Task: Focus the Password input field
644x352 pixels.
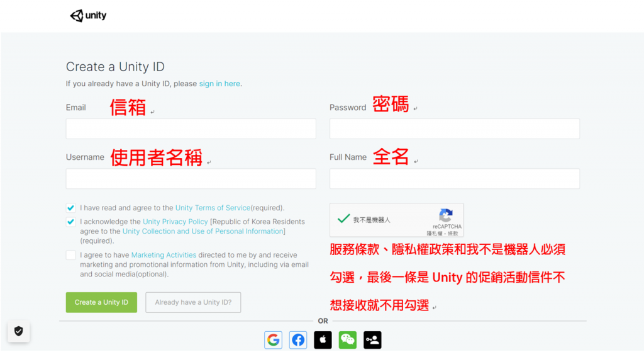Action: click(x=455, y=128)
